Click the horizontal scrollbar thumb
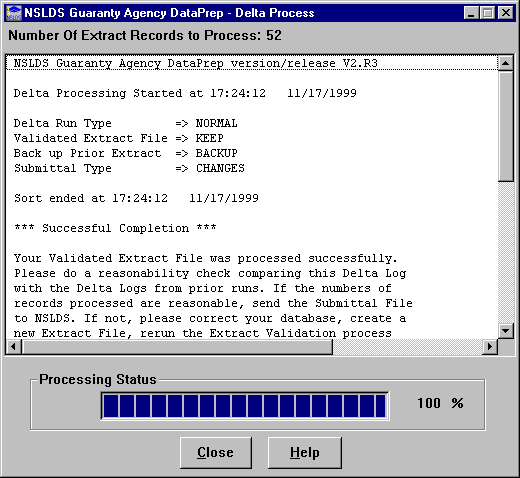Screen dimensions: 520x478 tap(177, 347)
